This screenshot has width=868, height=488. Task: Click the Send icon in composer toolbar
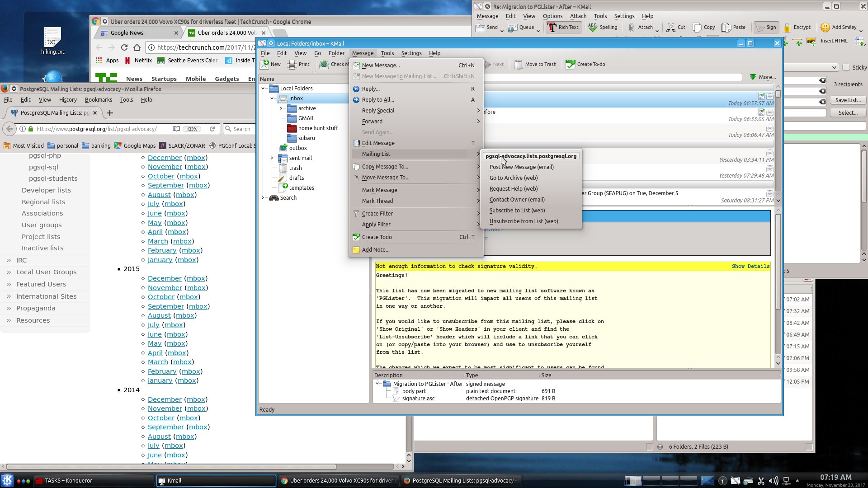point(480,28)
